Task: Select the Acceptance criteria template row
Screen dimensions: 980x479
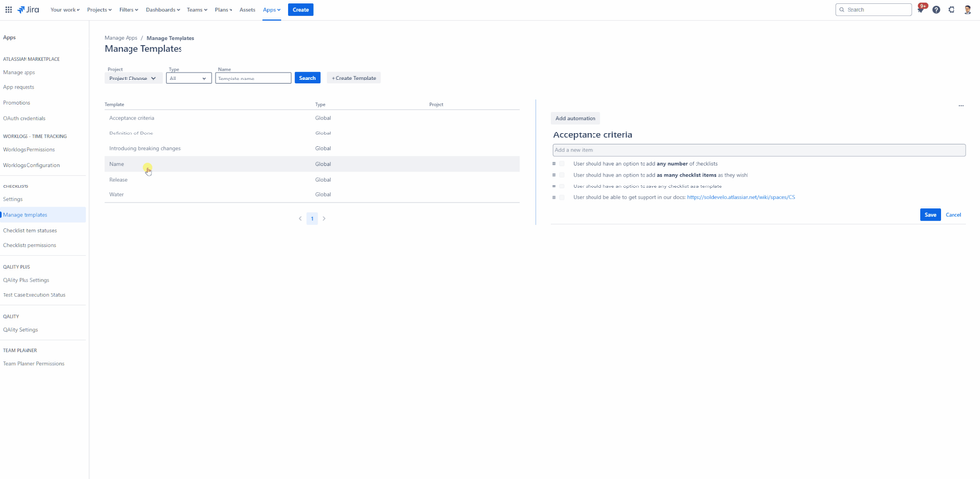Action: tap(312, 118)
